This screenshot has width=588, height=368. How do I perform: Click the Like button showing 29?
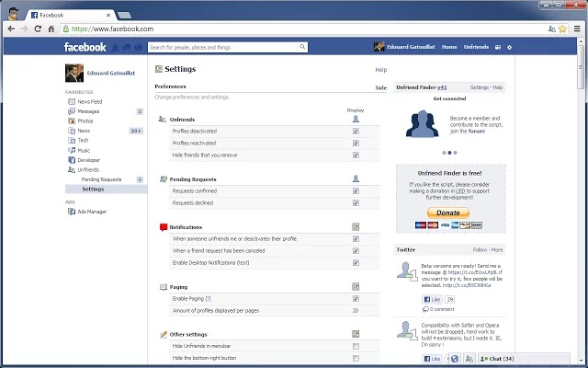click(433, 299)
